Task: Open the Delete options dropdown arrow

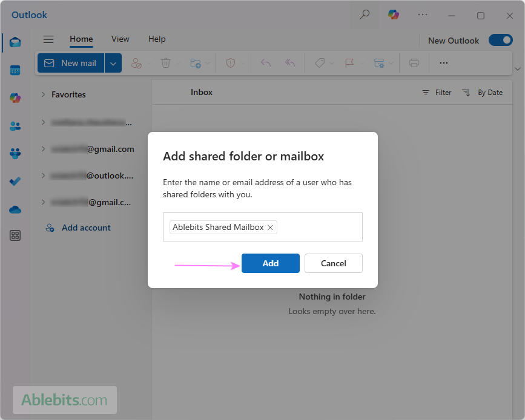Action: click(x=178, y=63)
